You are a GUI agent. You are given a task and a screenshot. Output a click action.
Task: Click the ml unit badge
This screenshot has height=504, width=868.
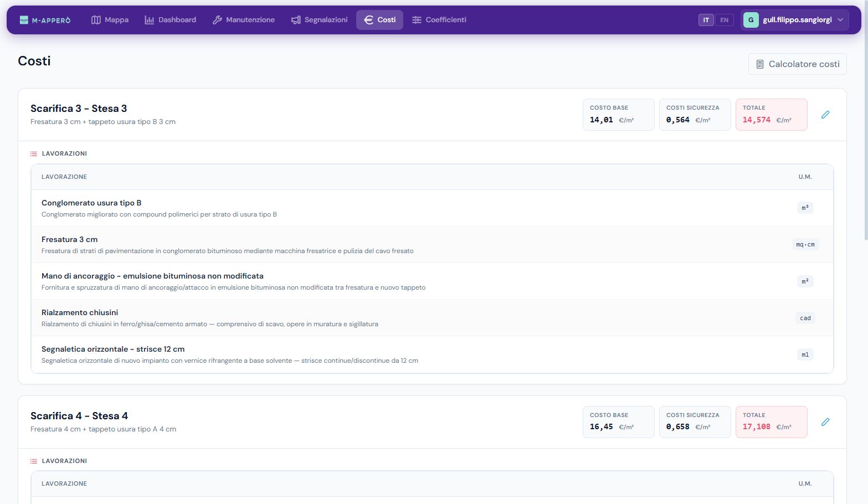click(x=805, y=354)
